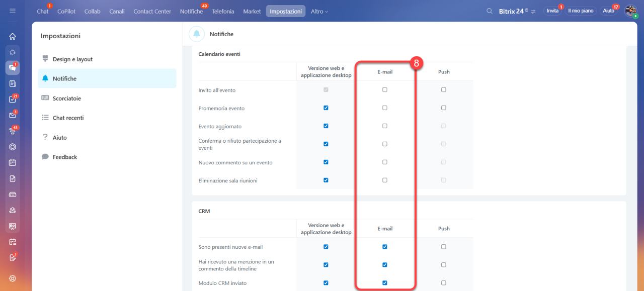Open the mail icon in sidebar
Image resolution: width=644 pixels, height=291 pixels.
click(x=13, y=115)
